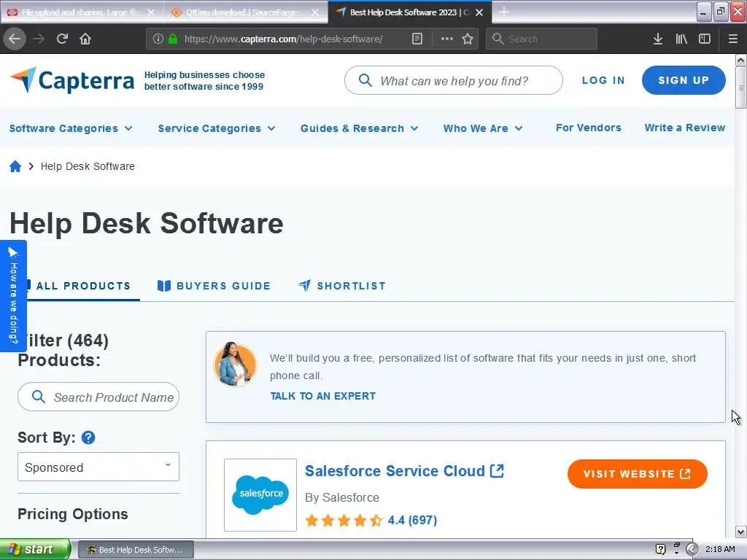Viewport: 747px width, 560px height.
Task: Click scrollbar down arrow
Action: click(741, 532)
